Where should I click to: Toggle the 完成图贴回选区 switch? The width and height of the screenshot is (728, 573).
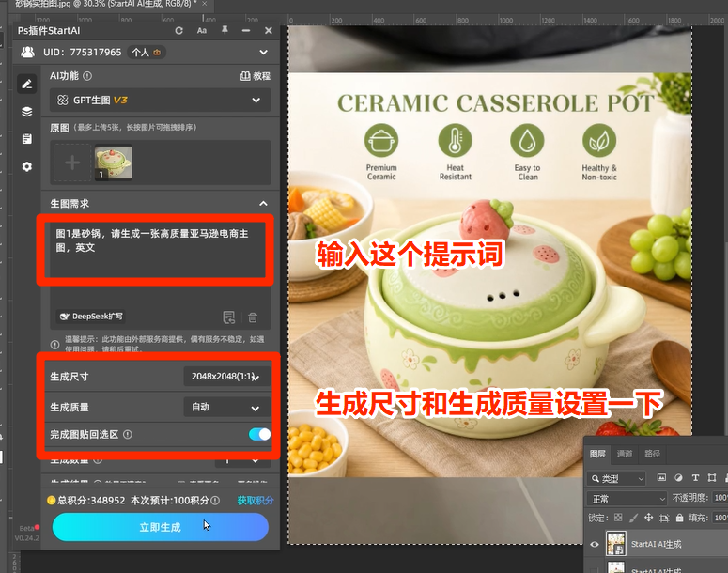pyautogui.click(x=259, y=434)
